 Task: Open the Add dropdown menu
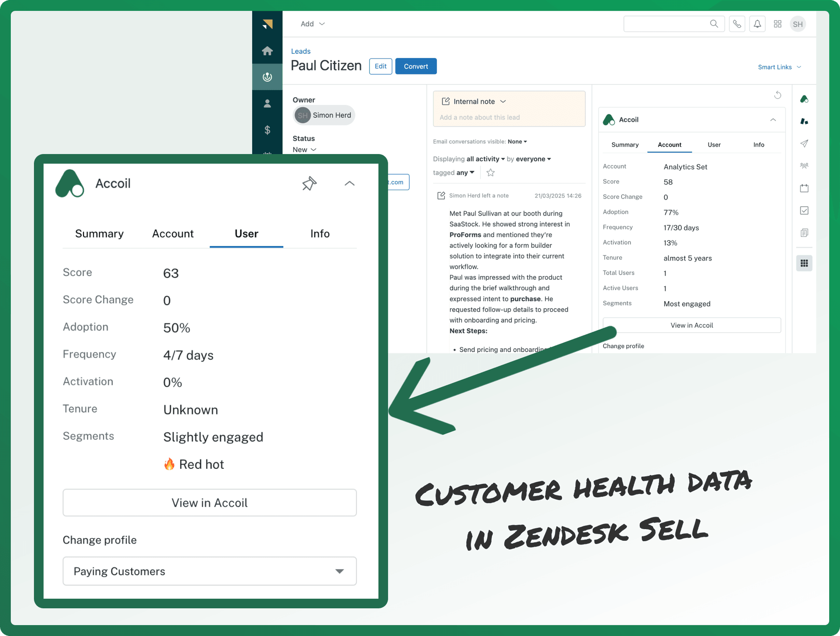[x=313, y=24]
